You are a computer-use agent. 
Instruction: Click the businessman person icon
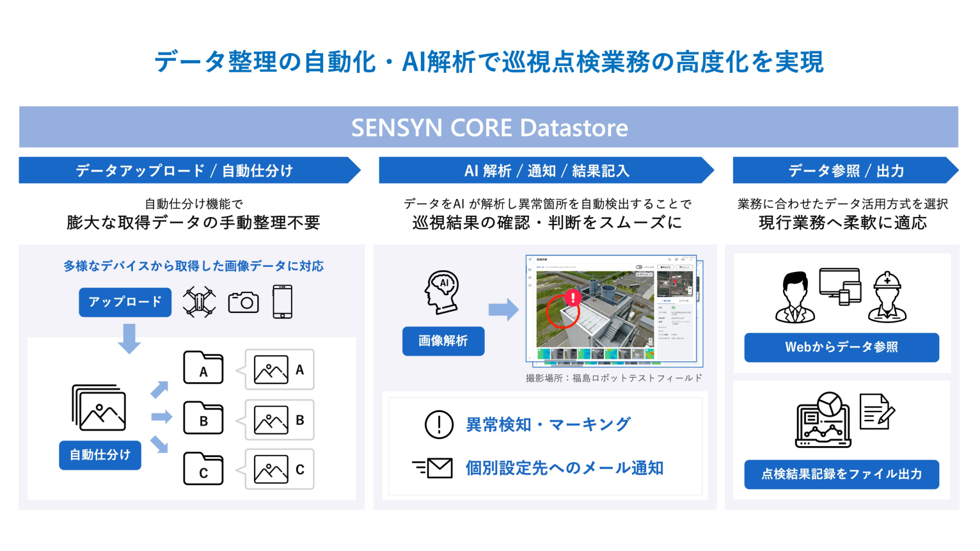pos(795,296)
